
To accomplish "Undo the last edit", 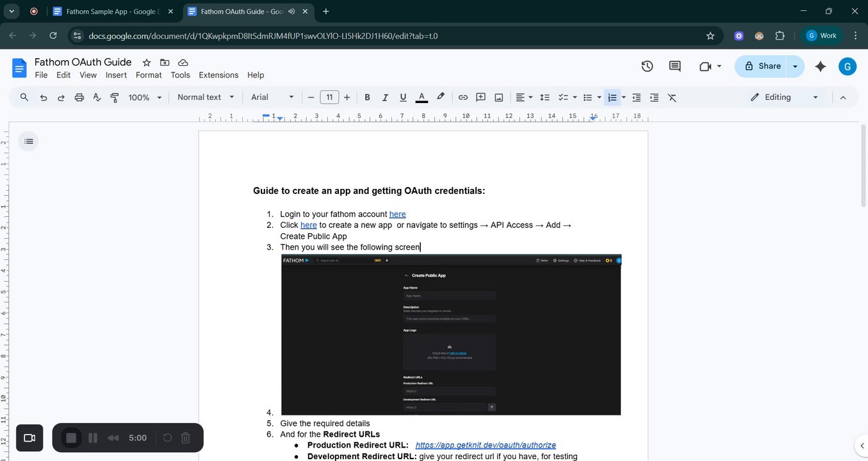I will [44, 97].
